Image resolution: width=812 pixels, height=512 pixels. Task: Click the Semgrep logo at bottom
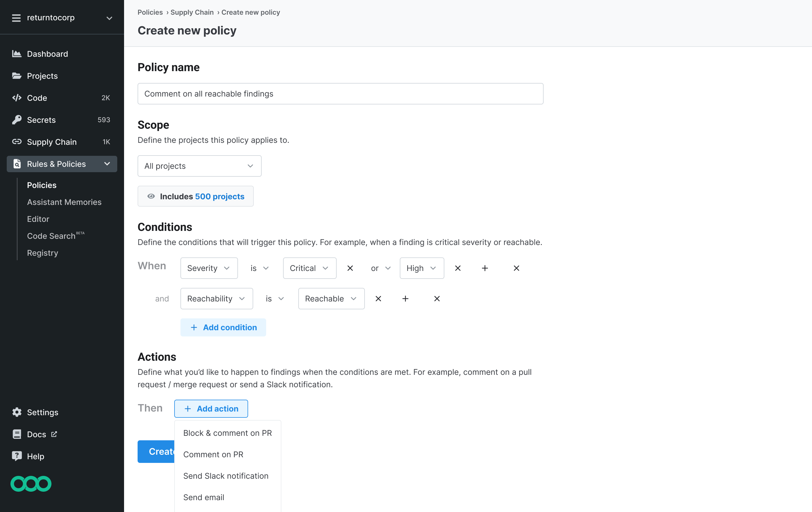point(31,484)
